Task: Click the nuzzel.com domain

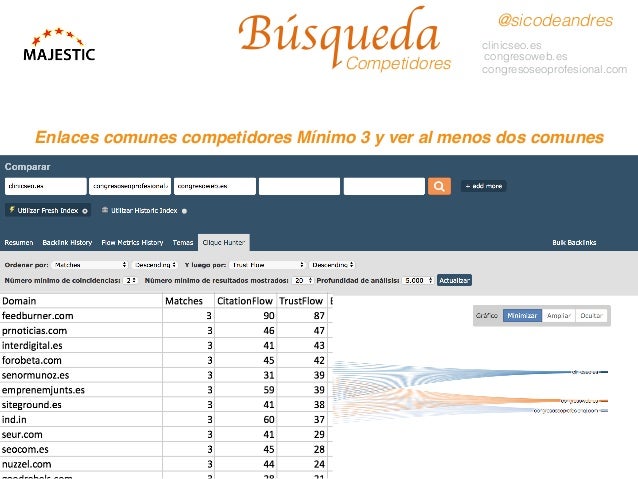Action: (26, 464)
